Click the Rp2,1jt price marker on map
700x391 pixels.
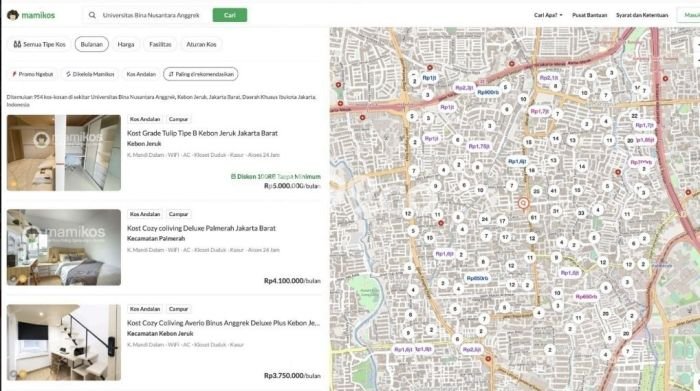(549, 78)
